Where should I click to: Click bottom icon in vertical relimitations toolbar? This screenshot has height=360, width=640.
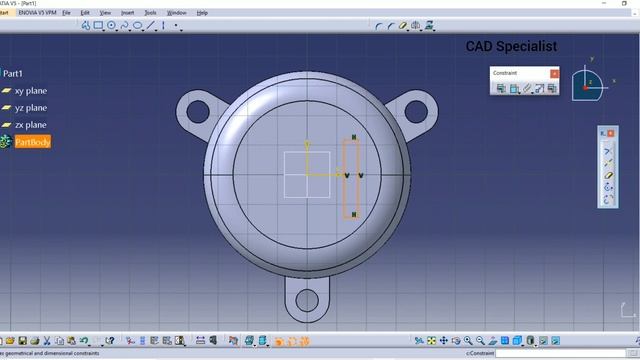[x=608, y=200]
